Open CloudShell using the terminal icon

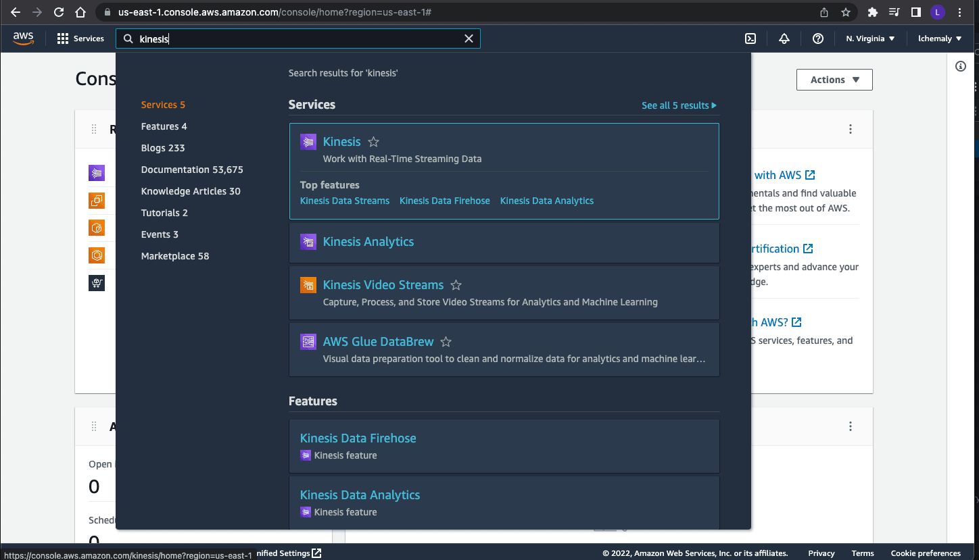pos(750,39)
